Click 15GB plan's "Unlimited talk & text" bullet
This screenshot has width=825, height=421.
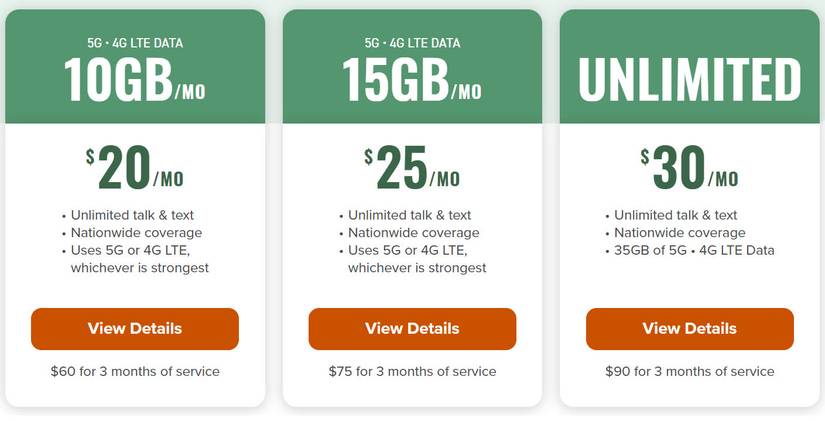[x=409, y=215]
